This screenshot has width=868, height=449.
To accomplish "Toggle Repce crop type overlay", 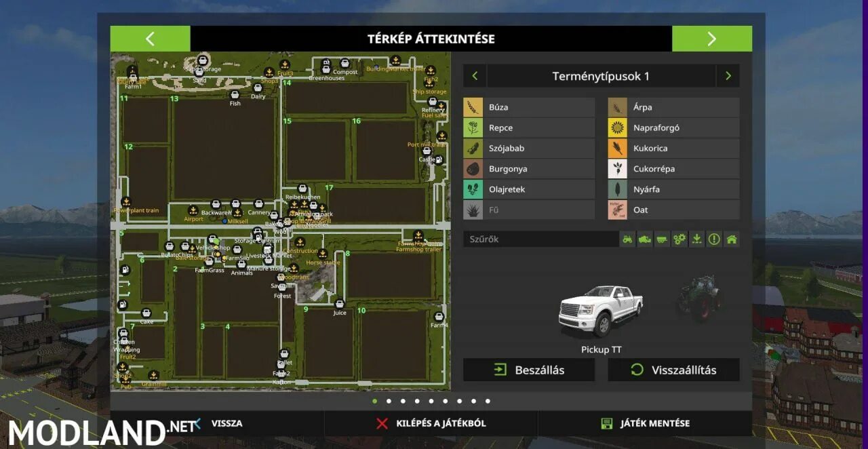I will (529, 128).
